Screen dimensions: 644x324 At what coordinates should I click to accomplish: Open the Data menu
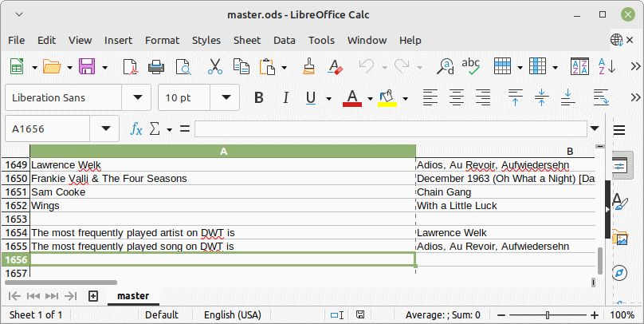tap(285, 40)
